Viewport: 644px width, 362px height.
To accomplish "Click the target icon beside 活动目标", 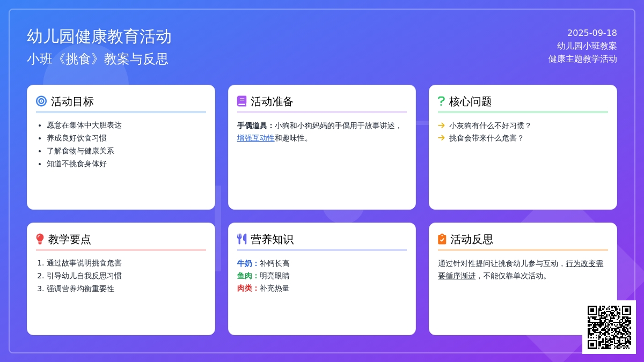I will [x=41, y=101].
